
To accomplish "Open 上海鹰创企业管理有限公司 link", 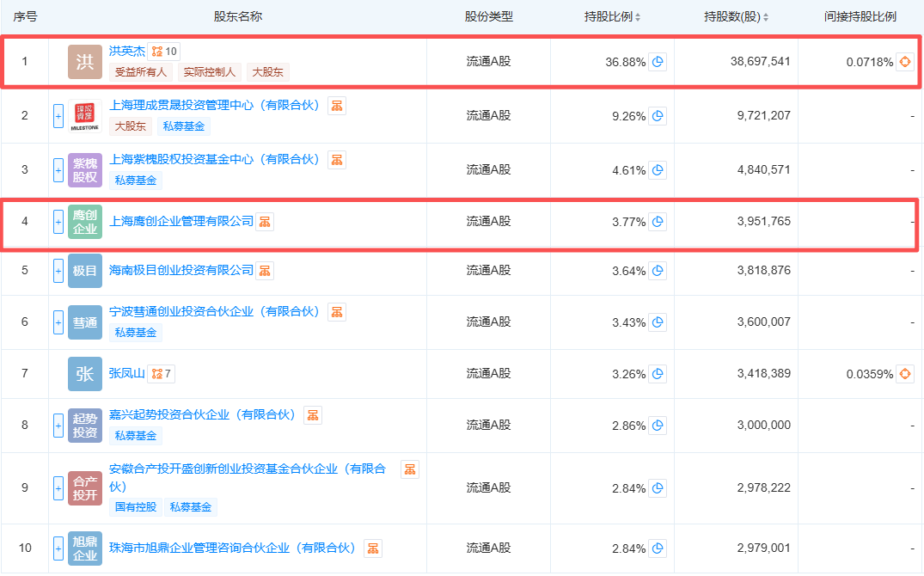I will coord(181,222).
